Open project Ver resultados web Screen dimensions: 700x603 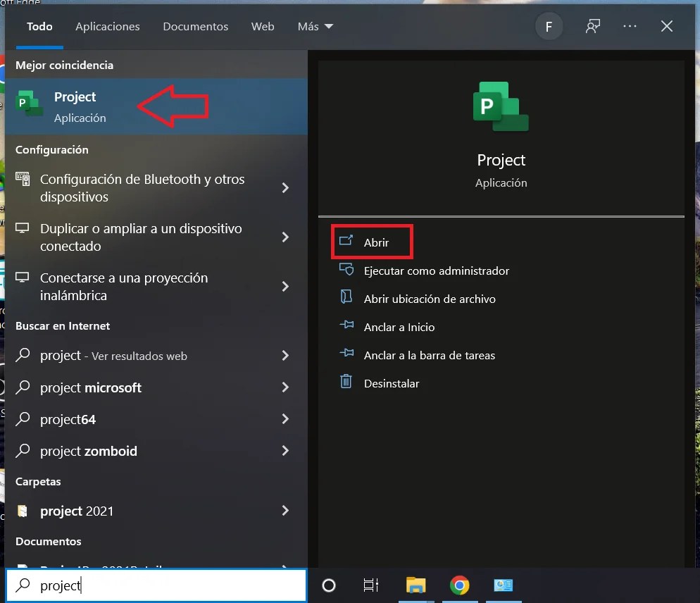click(x=156, y=356)
